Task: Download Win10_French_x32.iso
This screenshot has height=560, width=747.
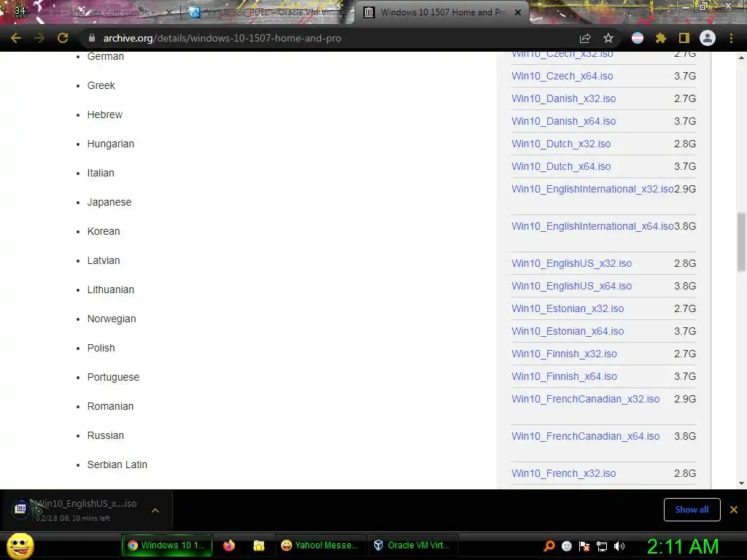Action: click(x=564, y=473)
